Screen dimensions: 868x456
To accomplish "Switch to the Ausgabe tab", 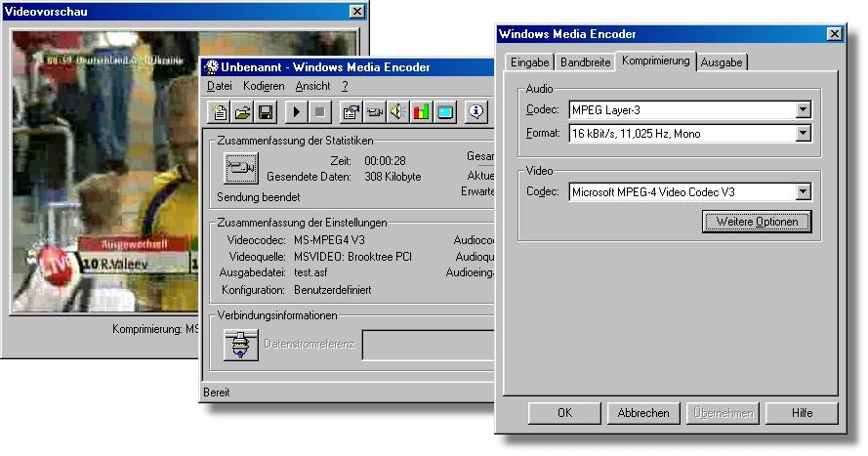I will pyautogui.click(x=722, y=62).
